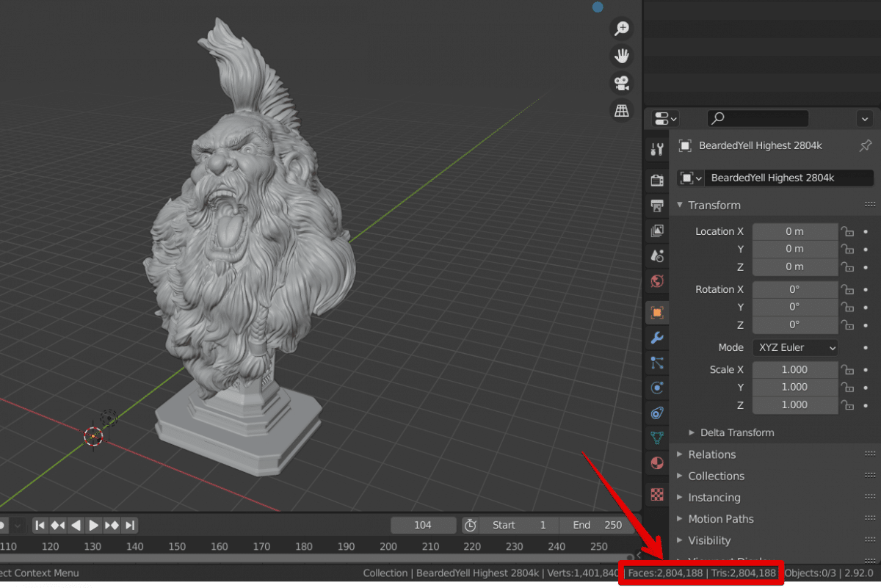This screenshot has height=588, width=881.
Task: Click the Rotation Z value field
Action: coord(795,324)
